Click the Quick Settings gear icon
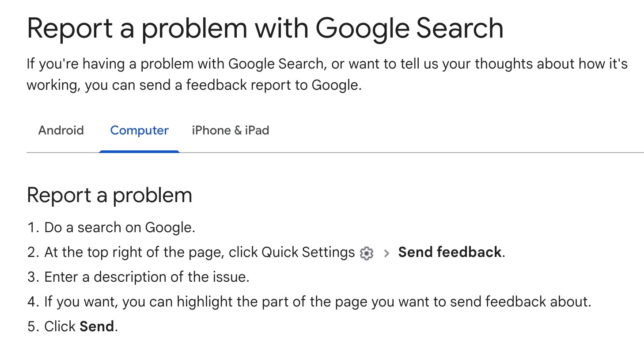Image resolution: width=644 pixels, height=360 pixels. tap(367, 253)
